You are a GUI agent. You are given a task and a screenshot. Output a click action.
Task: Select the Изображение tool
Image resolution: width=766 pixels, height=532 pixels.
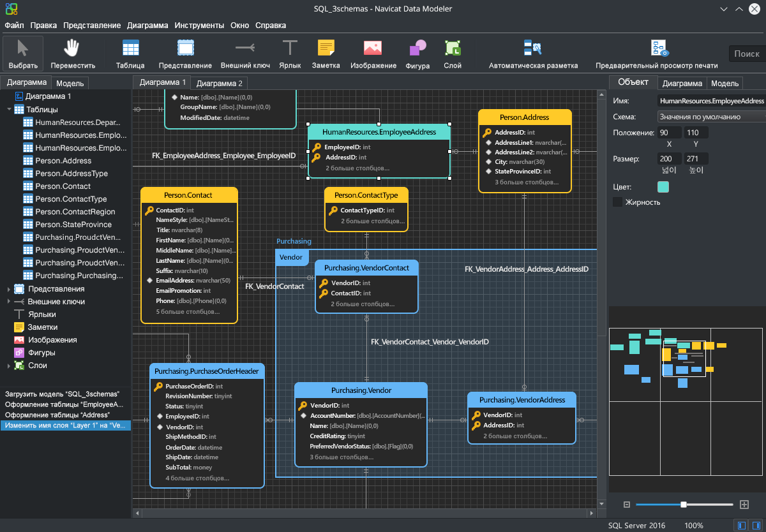point(374,53)
